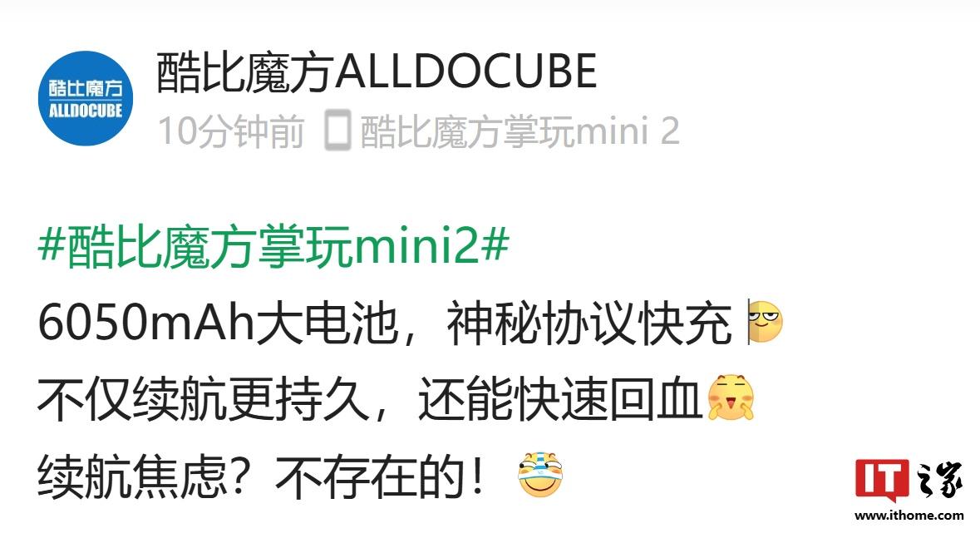This screenshot has height=543, width=980.
Task: Open the source device link 酷比魔方掌玩mini 2
Action: [520, 131]
